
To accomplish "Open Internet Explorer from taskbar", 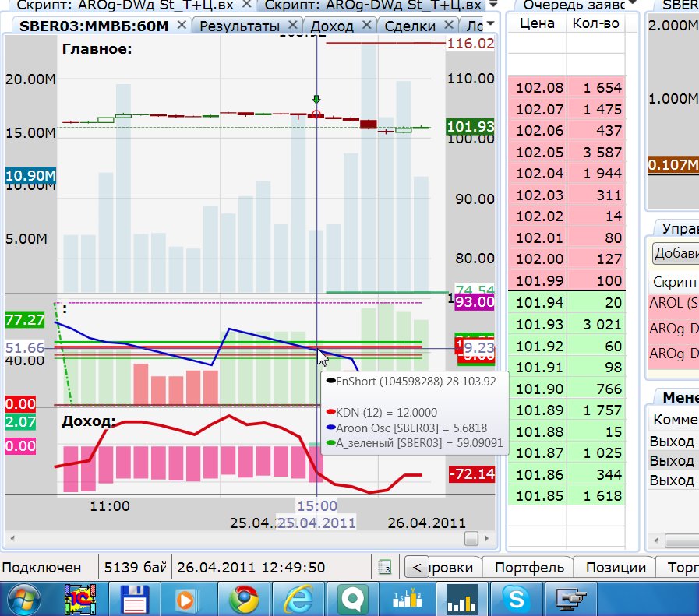I will pos(298,600).
